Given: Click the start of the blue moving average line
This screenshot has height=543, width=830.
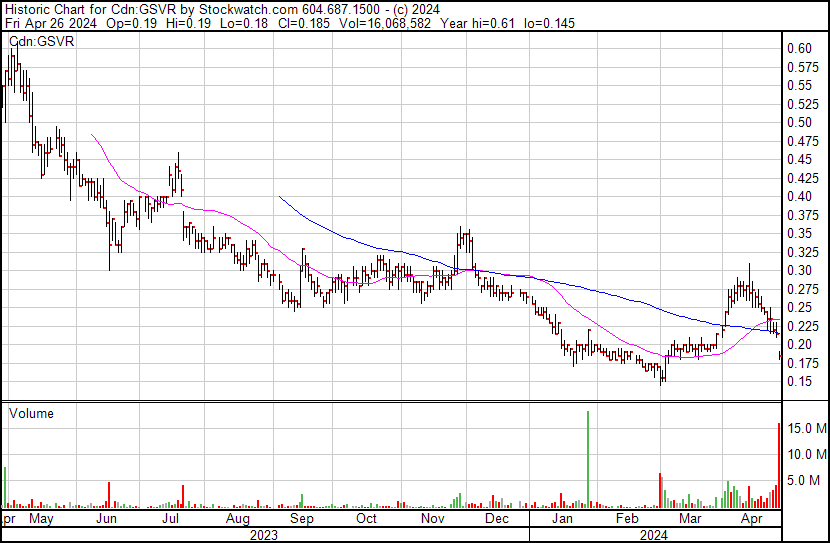Looking at the screenshot, I should coord(280,198).
